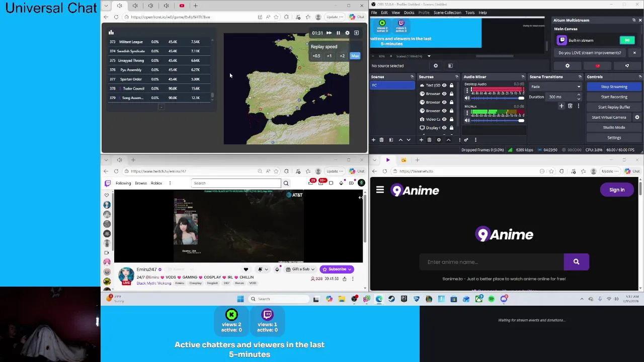Hide the Video Capture source
The width and height of the screenshot is (644, 362).
pyautogui.click(x=444, y=119)
